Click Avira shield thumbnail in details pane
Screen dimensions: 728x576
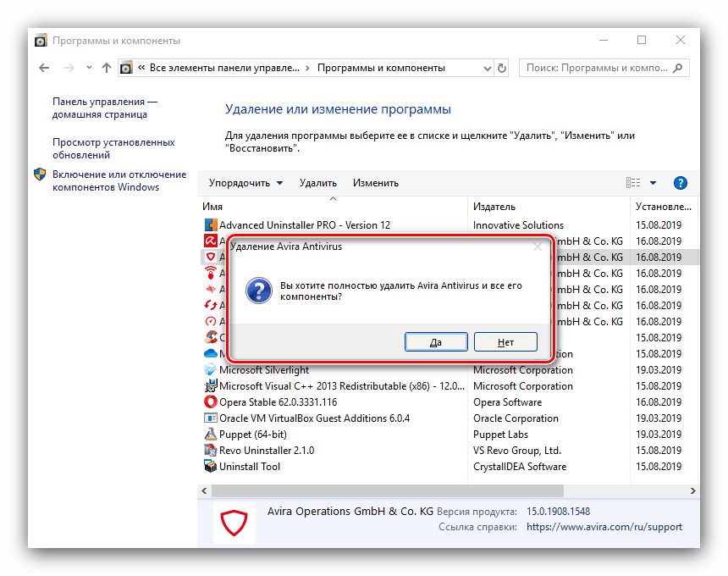tap(234, 523)
